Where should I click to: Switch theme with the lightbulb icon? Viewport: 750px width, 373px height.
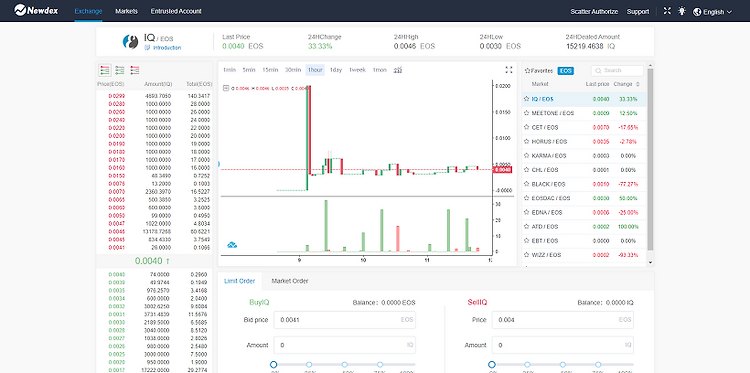point(682,11)
